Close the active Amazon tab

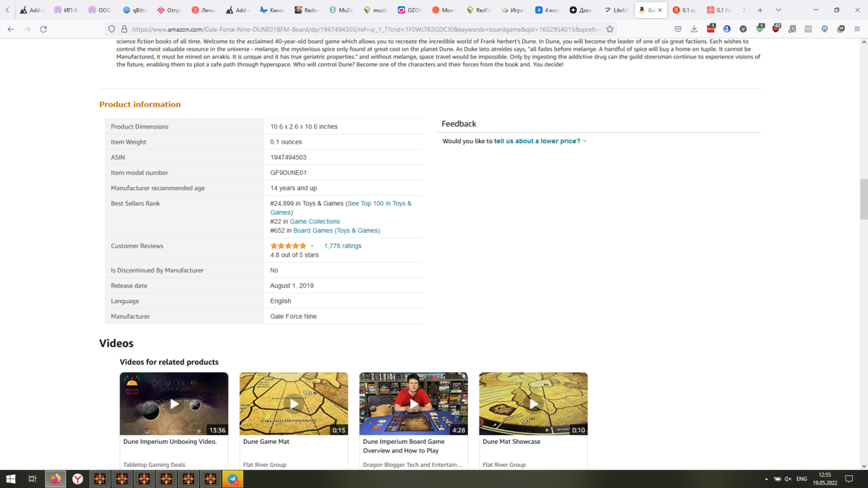(660, 10)
